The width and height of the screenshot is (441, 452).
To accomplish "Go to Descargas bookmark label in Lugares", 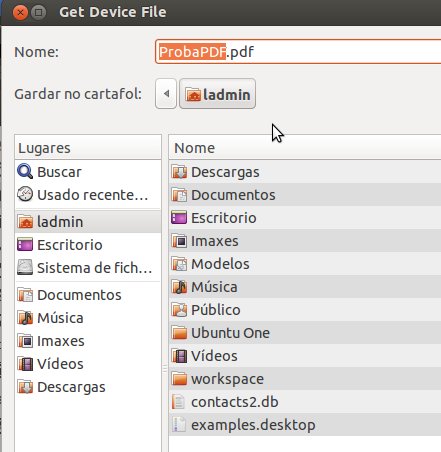I will tap(71, 387).
